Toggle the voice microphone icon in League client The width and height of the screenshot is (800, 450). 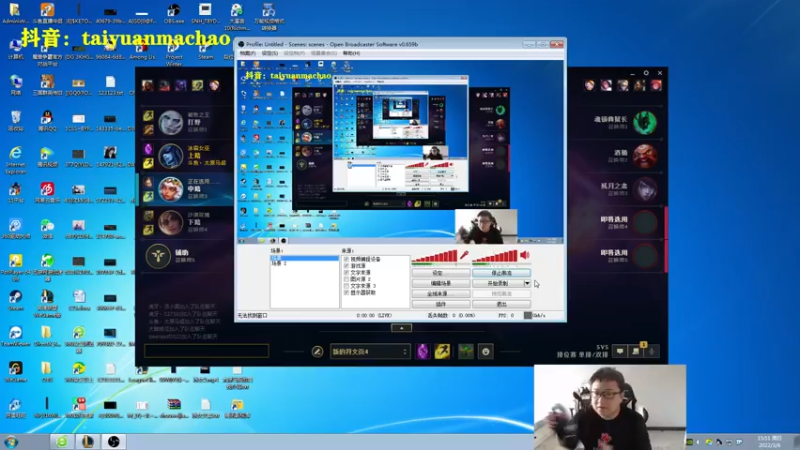click(x=652, y=351)
